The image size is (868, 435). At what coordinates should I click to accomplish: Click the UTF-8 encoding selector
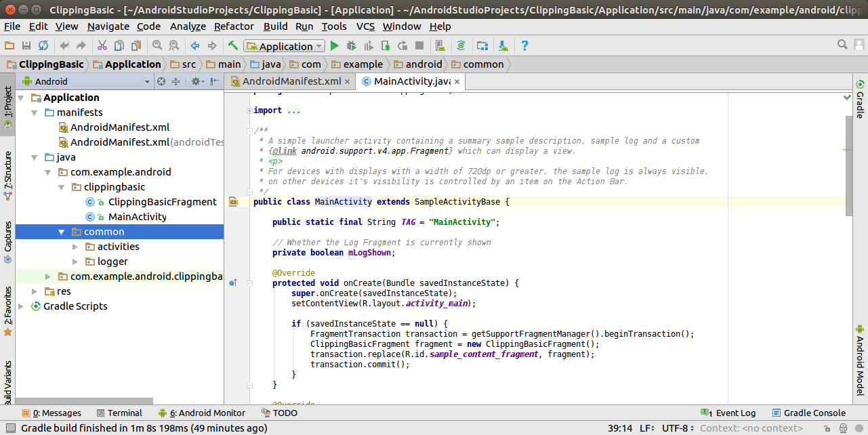(x=678, y=428)
